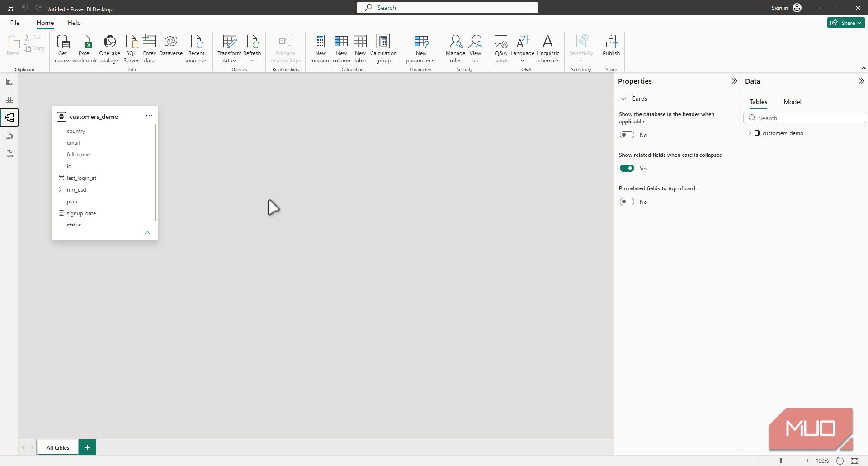Switch to Model tab in Data pane
This screenshot has height=466, width=868.
pos(792,102)
